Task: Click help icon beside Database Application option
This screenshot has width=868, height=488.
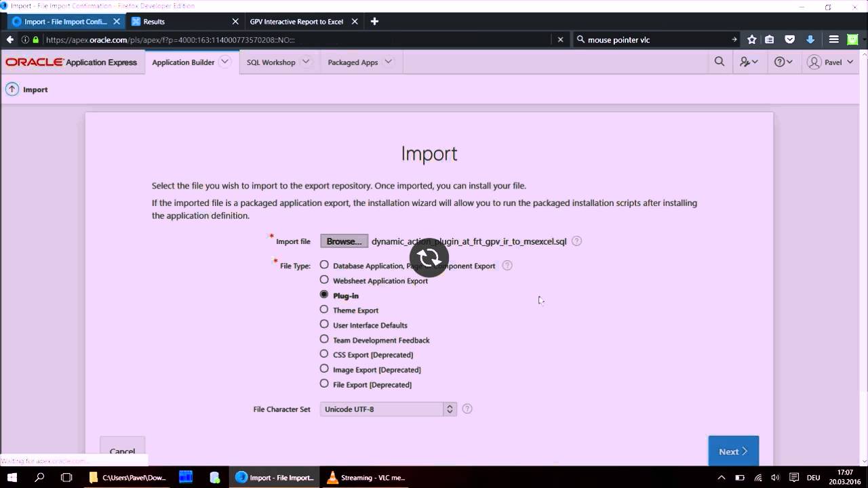Action: coord(507,265)
